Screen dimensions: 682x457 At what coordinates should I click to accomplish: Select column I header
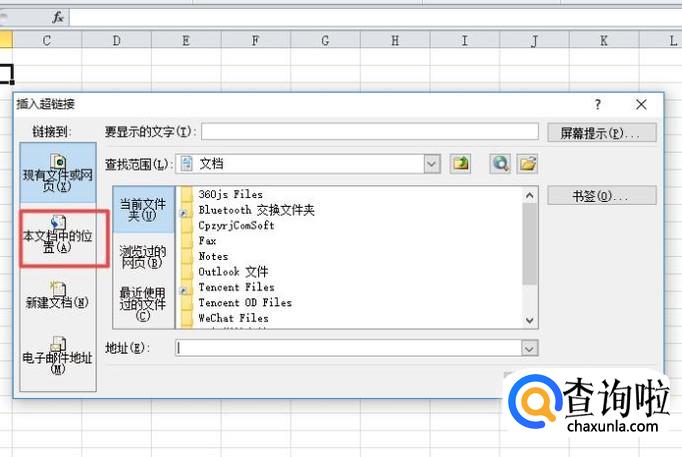[465, 41]
